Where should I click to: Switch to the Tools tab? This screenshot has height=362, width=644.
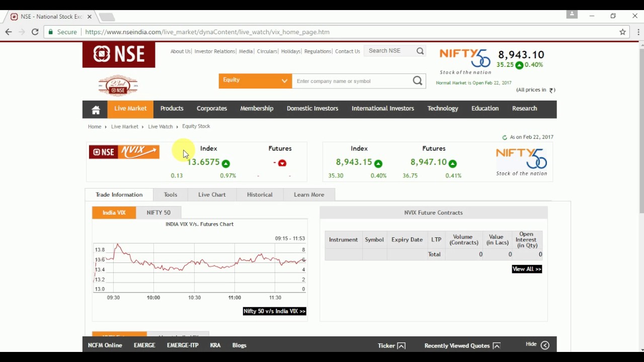(171, 195)
